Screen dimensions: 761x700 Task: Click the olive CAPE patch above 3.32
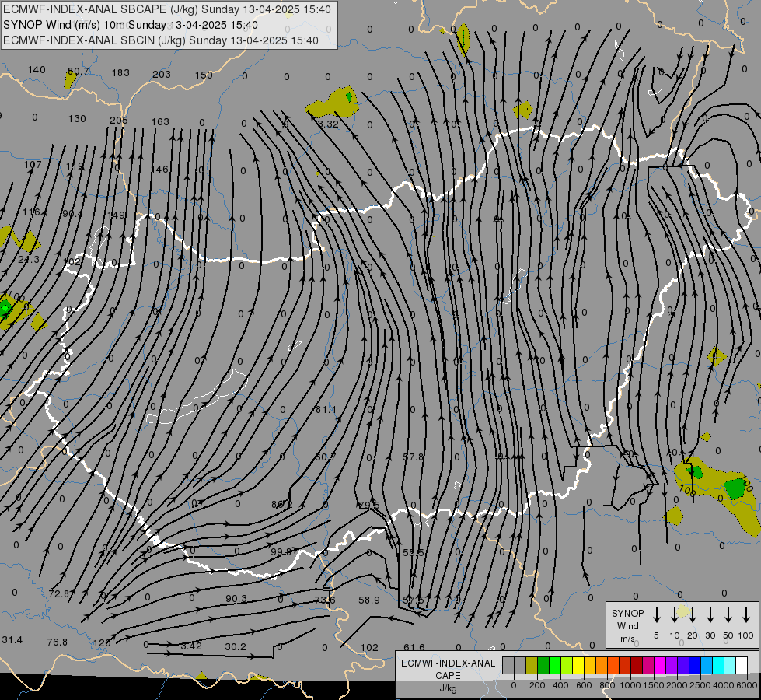[333, 103]
